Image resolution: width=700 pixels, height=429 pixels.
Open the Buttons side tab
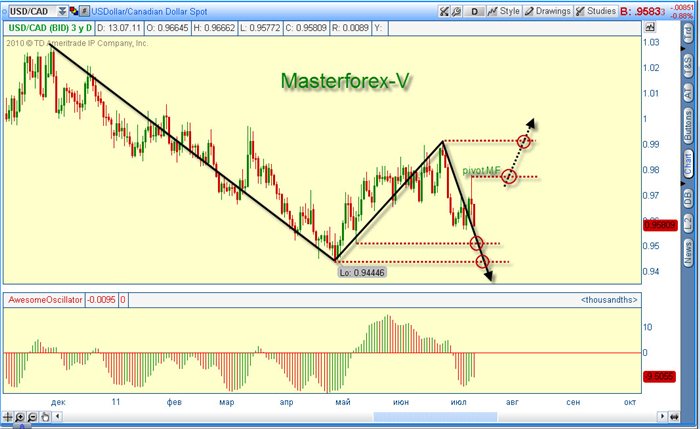point(688,127)
